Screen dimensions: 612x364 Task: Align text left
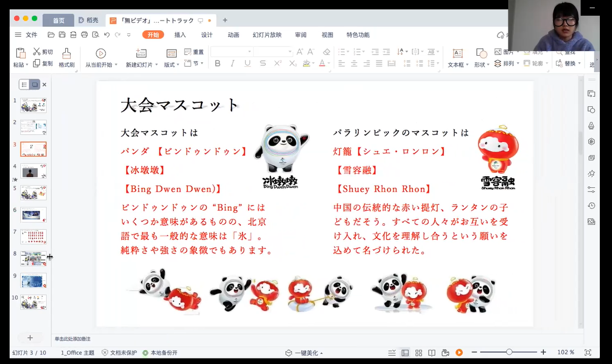tap(342, 64)
